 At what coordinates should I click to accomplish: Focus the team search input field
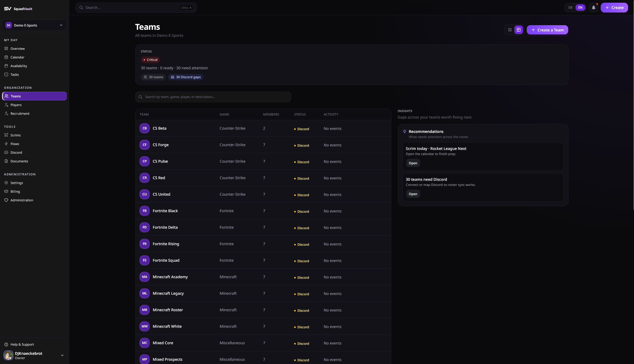click(213, 97)
